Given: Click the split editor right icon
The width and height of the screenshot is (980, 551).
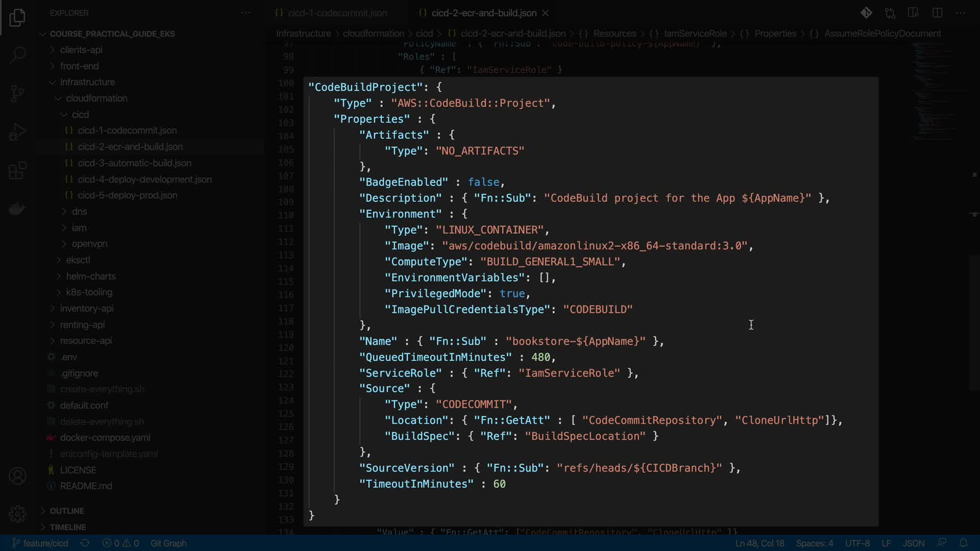Looking at the screenshot, I should coord(937,13).
